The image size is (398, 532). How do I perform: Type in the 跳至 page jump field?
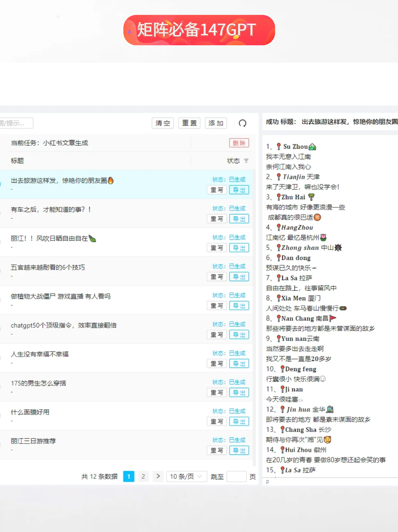(x=236, y=477)
